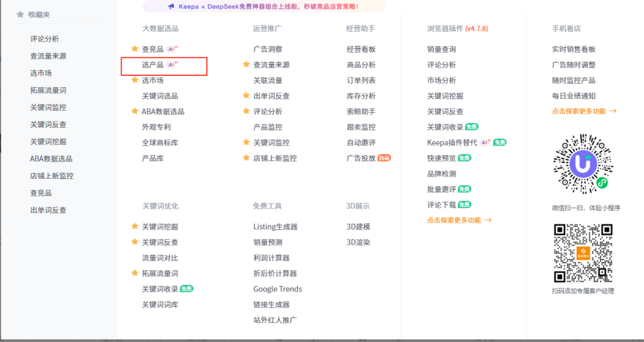Click the 免费 badge beside 关键词收录 in 关键词优化
Image resolution: width=644 pixels, height=342 pixels.
pos(187,288)
